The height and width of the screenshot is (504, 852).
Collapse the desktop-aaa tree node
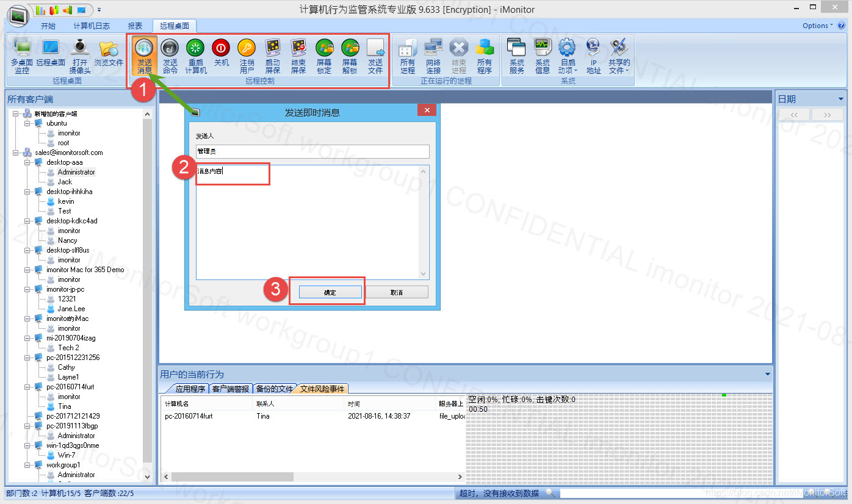27,162
